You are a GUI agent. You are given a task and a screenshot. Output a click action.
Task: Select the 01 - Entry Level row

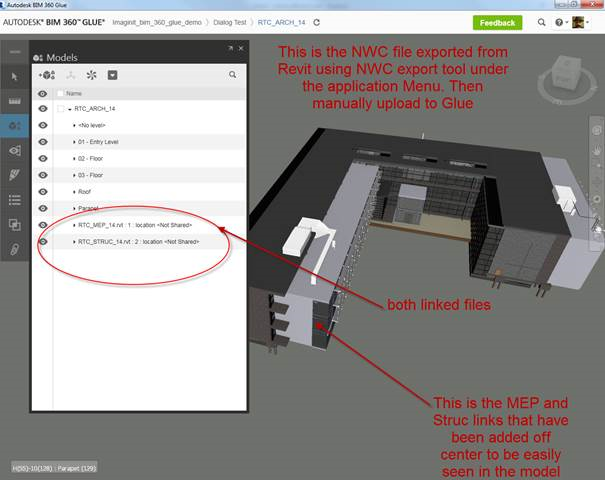point(98,142)
